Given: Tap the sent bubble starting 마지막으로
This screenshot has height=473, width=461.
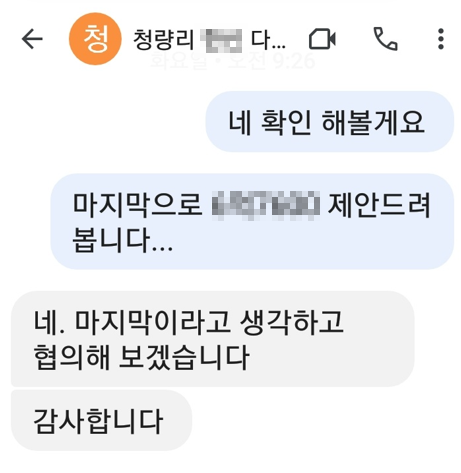Looking at the screenshot, I should [x=252, y=221].
